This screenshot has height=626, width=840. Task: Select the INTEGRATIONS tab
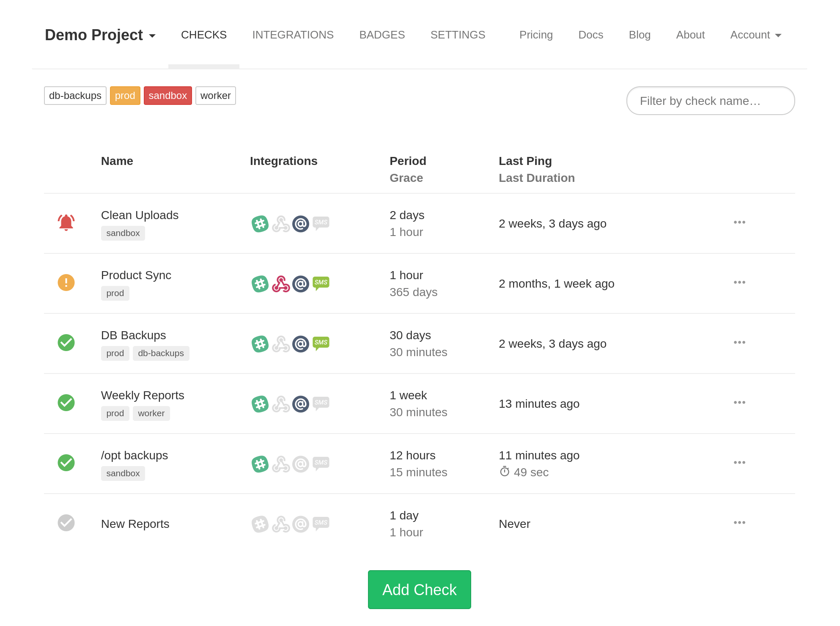click(x=293, y=35)
